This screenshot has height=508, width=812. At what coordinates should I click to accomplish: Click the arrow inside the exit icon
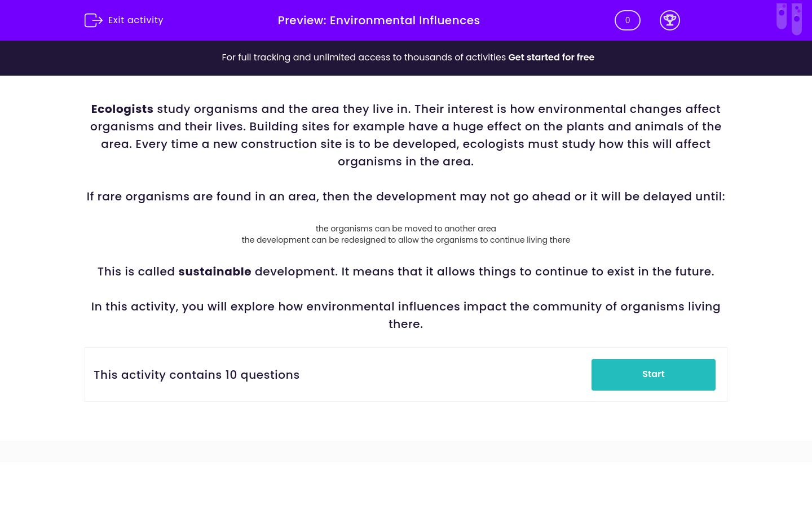click(97, 20)
